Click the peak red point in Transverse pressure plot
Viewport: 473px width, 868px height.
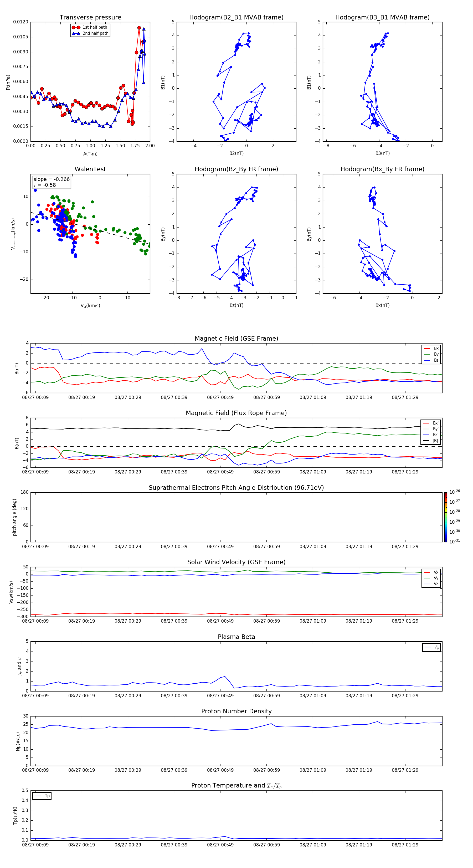(139, 28)
